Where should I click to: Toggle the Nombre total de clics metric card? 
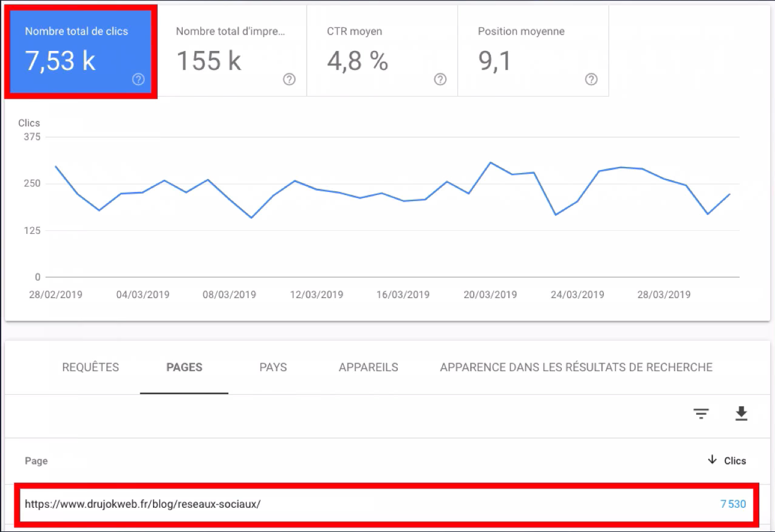coord(81,51)
